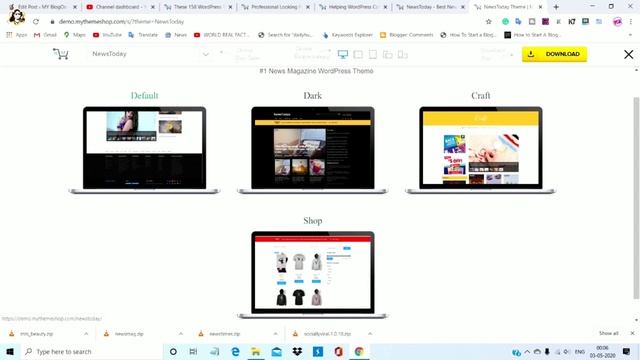This screenshot has width=640, height=360.
Task: Open the notification center icon
Action: pyautogui.click(x=627, y=351)
